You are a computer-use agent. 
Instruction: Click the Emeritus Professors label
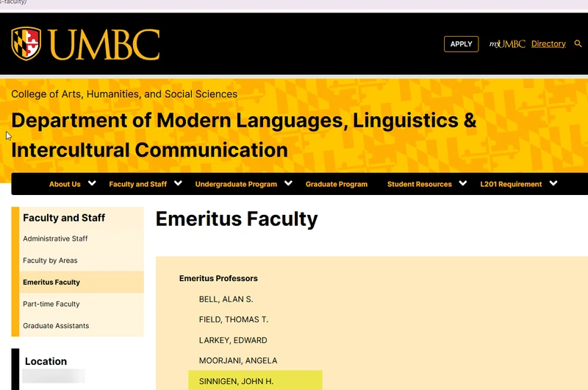[x=218, y=278]
